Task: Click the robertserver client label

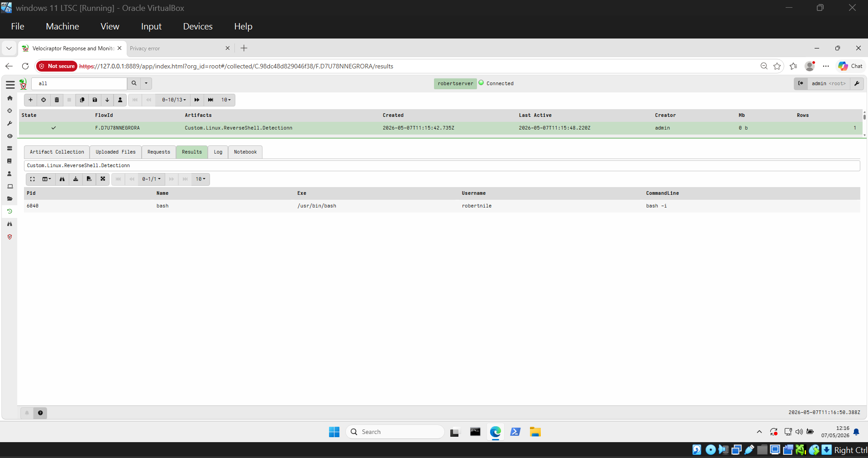Action: tap(455, 83)
